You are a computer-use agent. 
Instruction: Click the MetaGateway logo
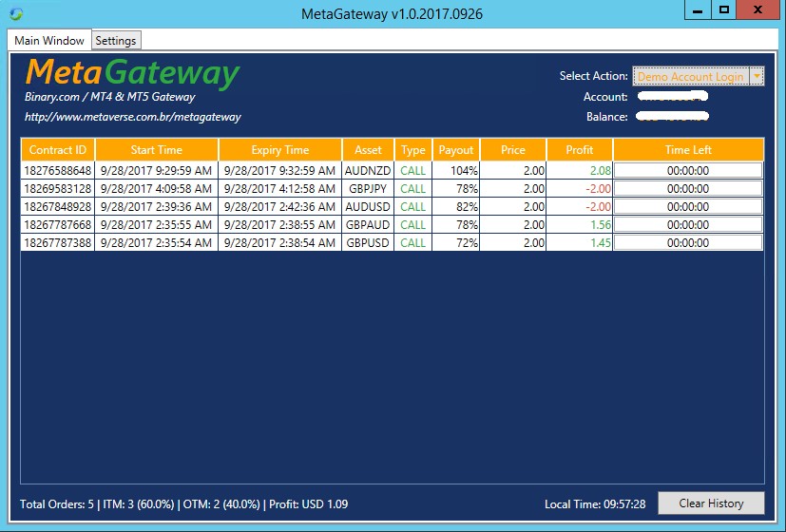(133, 73)
